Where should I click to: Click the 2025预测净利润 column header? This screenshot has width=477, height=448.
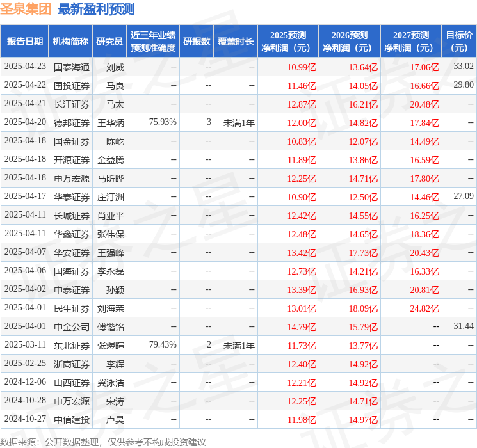pos(288,41)
